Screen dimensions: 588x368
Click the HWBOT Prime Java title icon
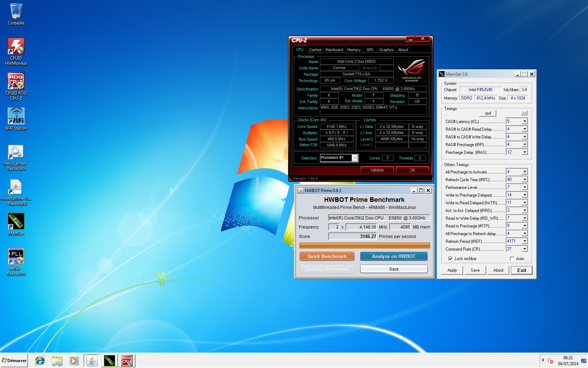click(x=300, y=190)
